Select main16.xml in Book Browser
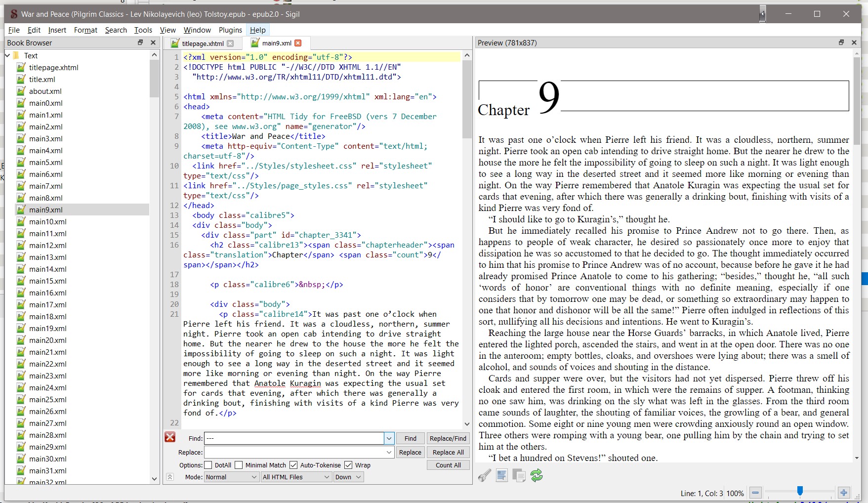868x503 pixels. (x=48, y=293)
